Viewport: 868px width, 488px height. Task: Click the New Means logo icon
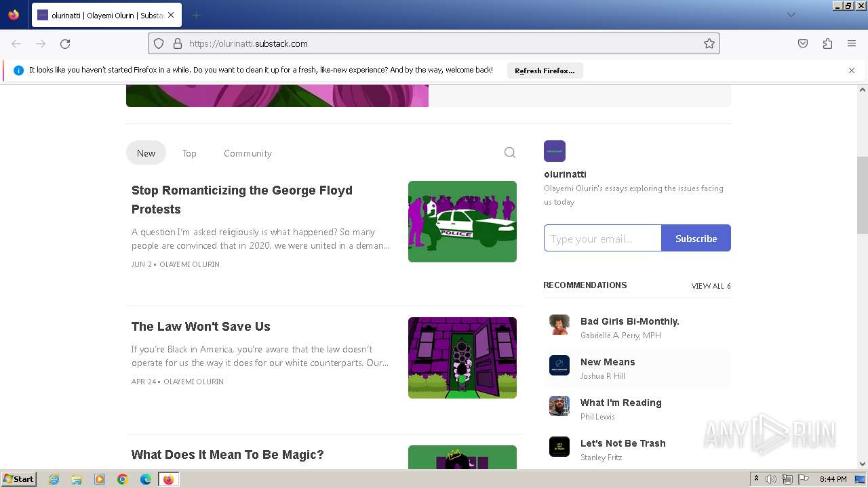pyautogui.click(x=559, y=365)
